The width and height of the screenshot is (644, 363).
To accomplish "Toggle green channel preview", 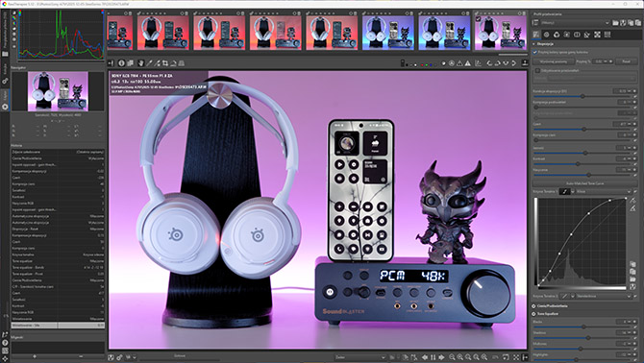I will [427, 64].
